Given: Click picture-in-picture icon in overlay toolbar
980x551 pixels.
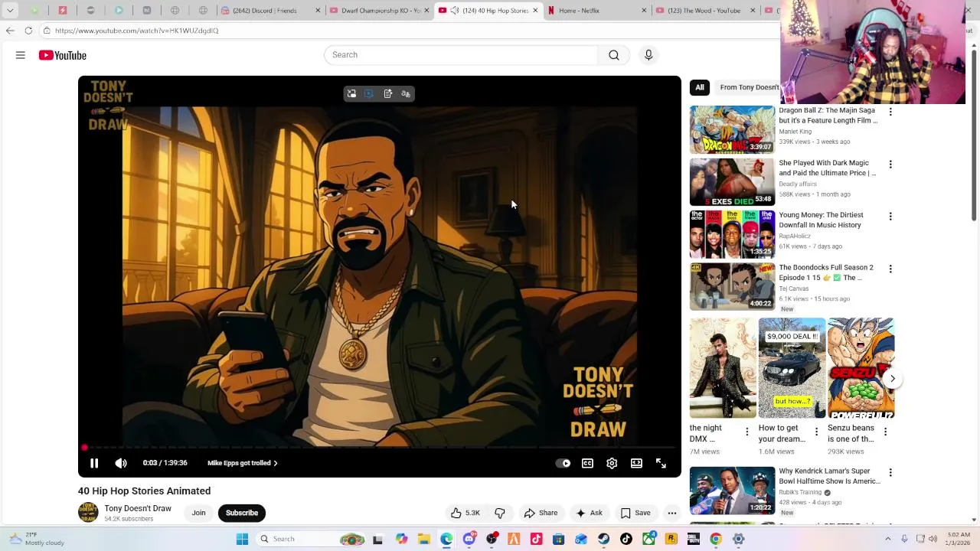Looking at the screenshot, I should [x=369, y=94].
